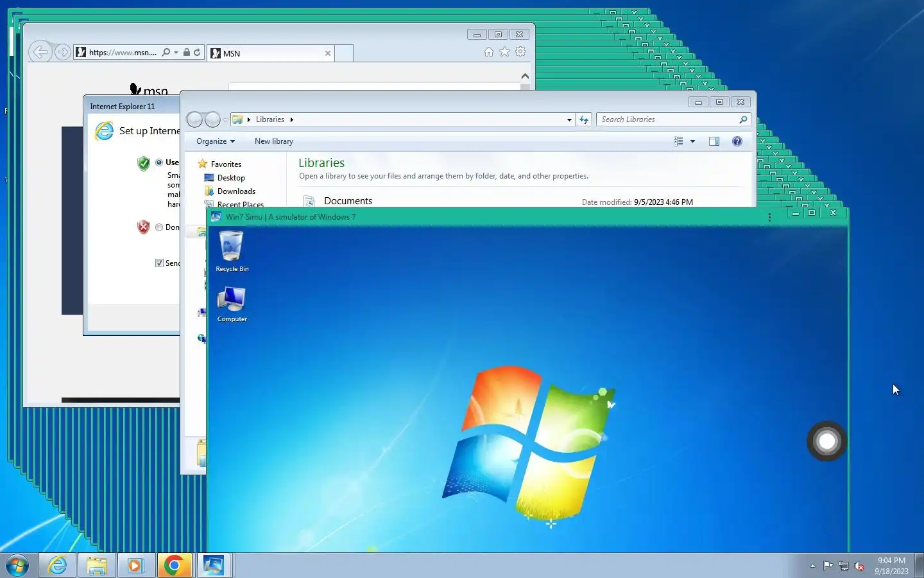Open Win7 Simu three-dot menu
Image resolution: width=924 pixels, height=578 pixels.
[x=769, y=217]
